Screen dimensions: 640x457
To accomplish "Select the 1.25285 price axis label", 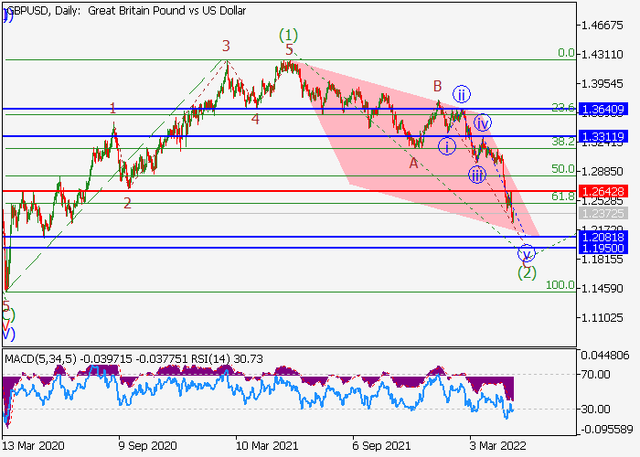I will click(x=602, y=200).
